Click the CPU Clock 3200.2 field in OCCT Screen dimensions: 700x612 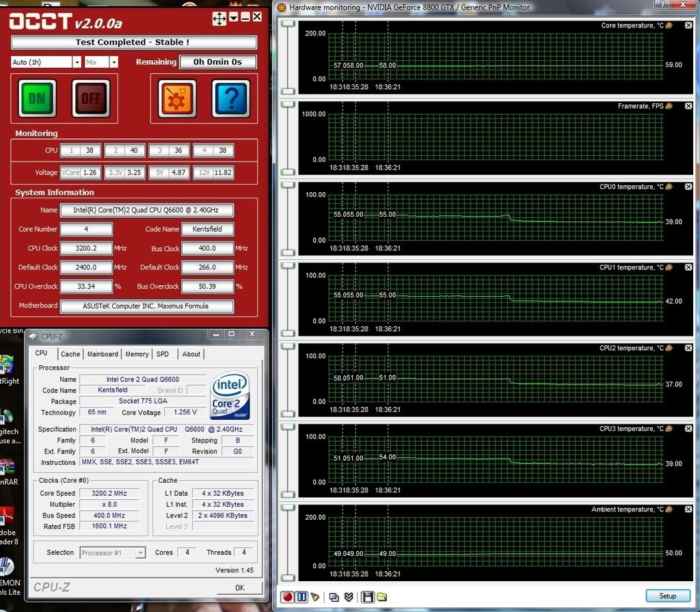(86, 248)
